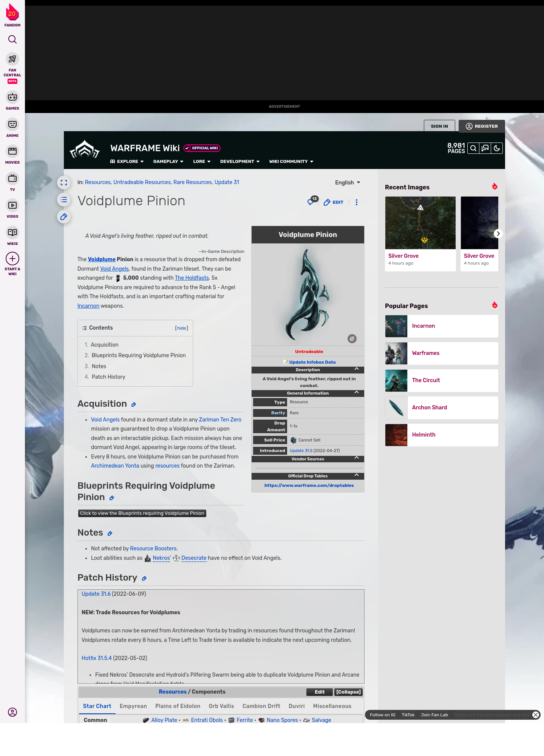Viewport: 544px width, 756px height.
Task: Edit the Patch History section pencil
Action: click(144, 578)
